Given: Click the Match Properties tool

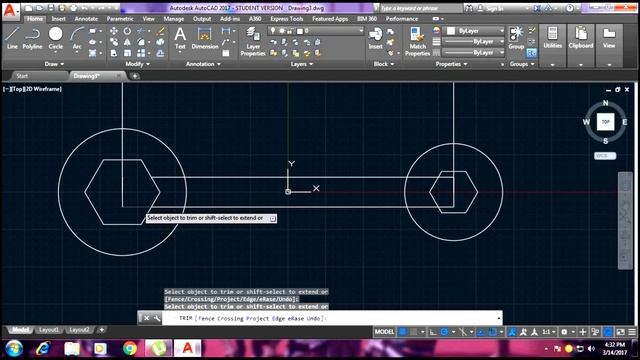Looking at the screenshot, I should pos(417,41).
